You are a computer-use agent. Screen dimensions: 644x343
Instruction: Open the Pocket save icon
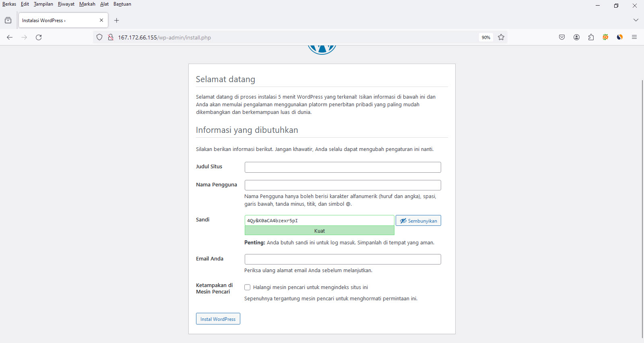tap(562, 37)
